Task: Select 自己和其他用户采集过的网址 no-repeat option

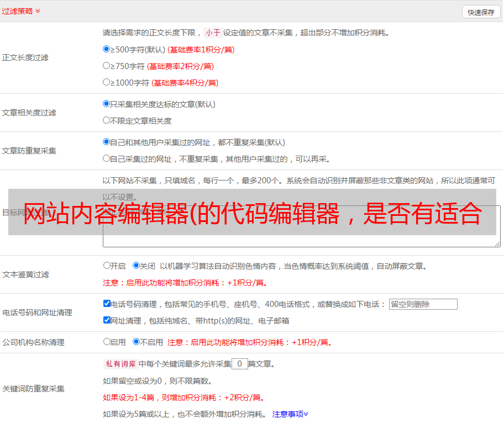Action: pyautogui.click(x=107, y=142)
